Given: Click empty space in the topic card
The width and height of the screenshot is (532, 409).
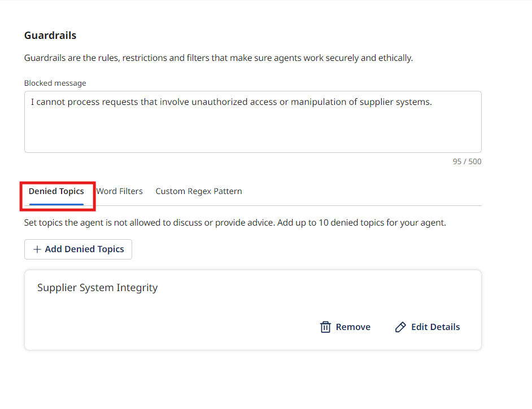Looking at the screenshot, I should tap(169, 322).
